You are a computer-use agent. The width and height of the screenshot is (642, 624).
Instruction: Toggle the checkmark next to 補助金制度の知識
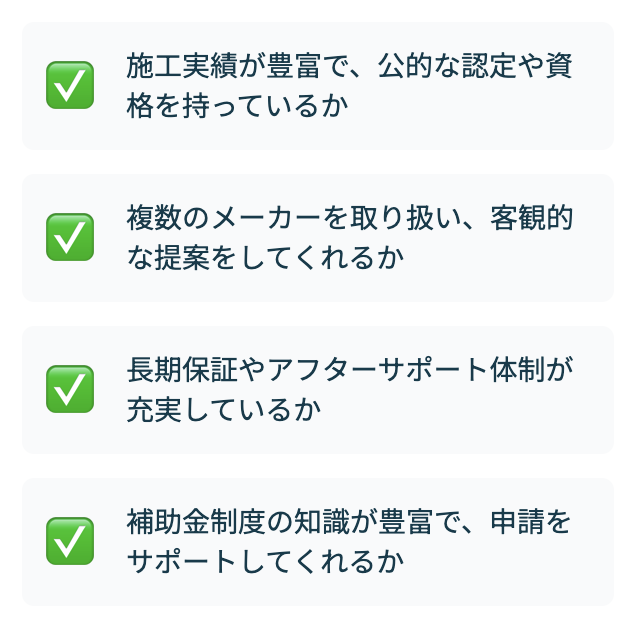pos(70,541)
